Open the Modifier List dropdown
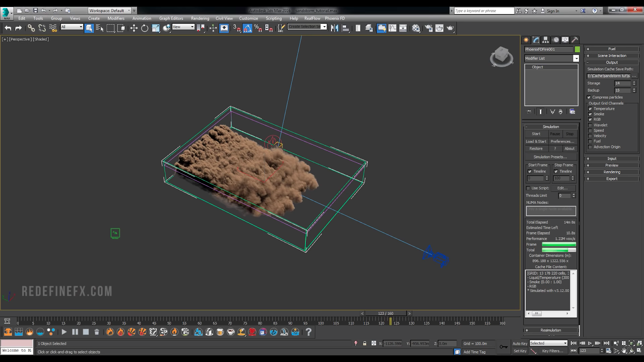 coord(576,59)
